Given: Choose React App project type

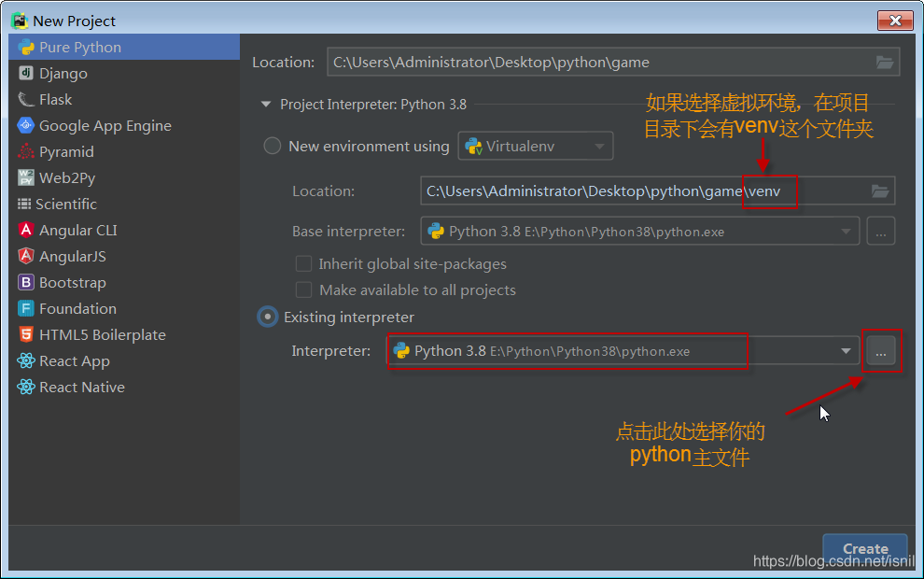Looking at the screenshot, I should pos(124,360).
